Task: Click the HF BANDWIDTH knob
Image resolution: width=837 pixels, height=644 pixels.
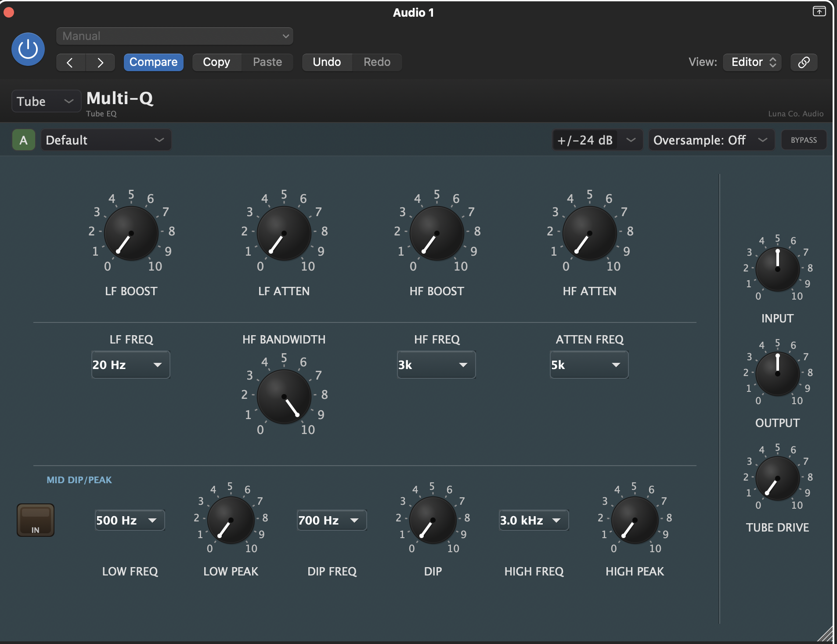Action: 284,397
